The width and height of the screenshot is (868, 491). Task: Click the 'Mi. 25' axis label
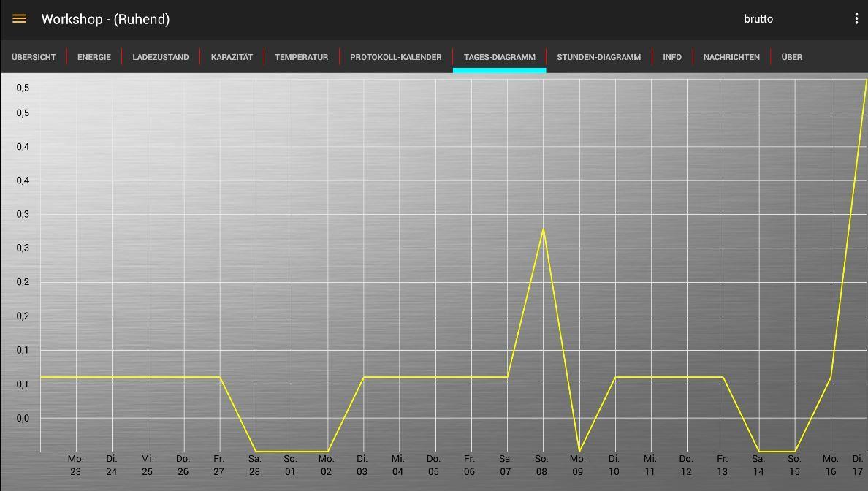148,465
